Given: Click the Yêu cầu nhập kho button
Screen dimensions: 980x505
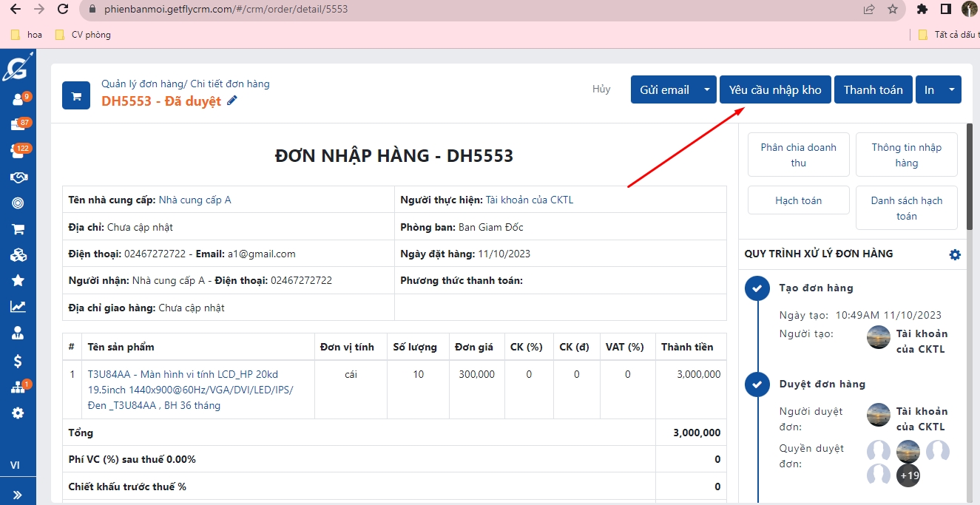Looking at the screenshot, I should point(775,90).
